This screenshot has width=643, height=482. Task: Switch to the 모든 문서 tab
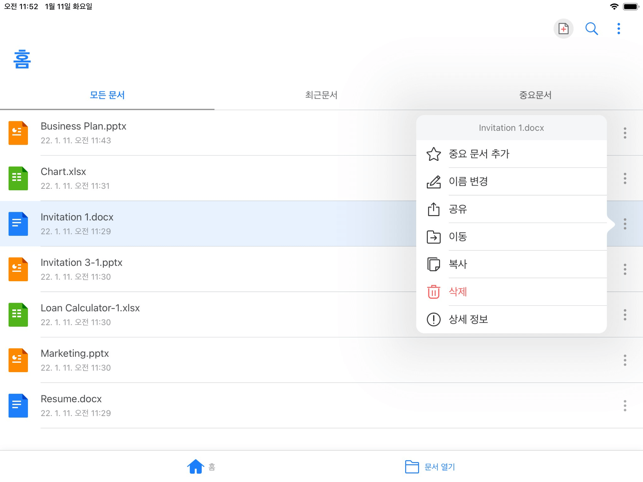[107, 95]
